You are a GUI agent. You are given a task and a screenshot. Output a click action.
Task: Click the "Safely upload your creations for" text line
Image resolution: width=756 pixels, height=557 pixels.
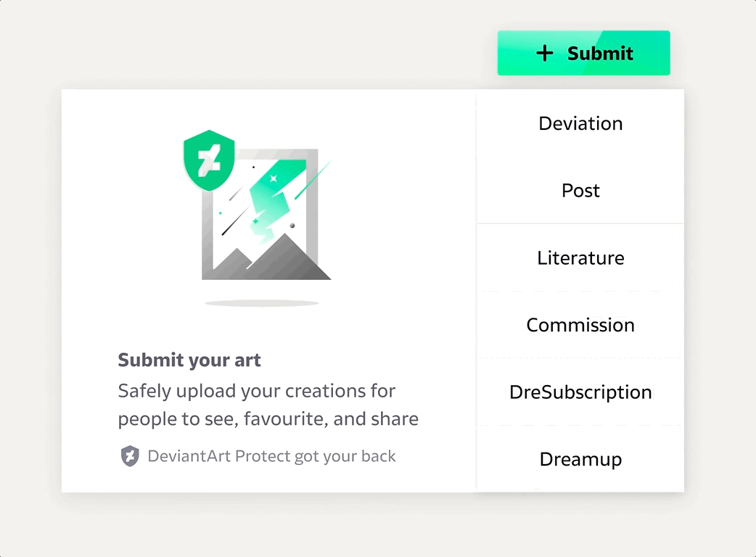(x=257, y=391)
